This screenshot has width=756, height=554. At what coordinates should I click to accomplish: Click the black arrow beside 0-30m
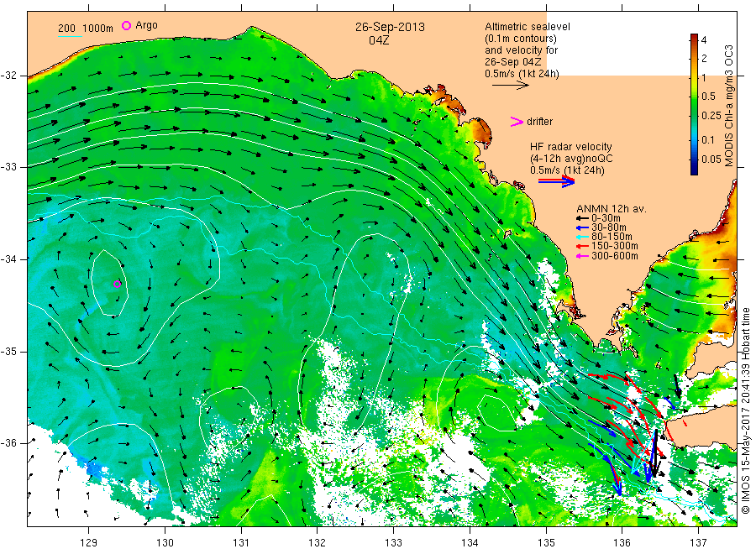tap(582, 218)
